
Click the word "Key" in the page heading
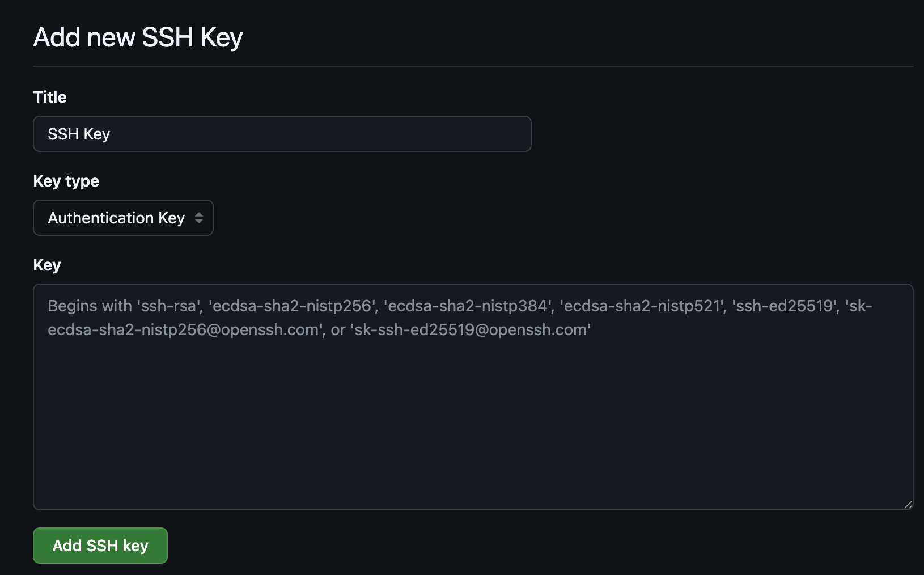221,37
